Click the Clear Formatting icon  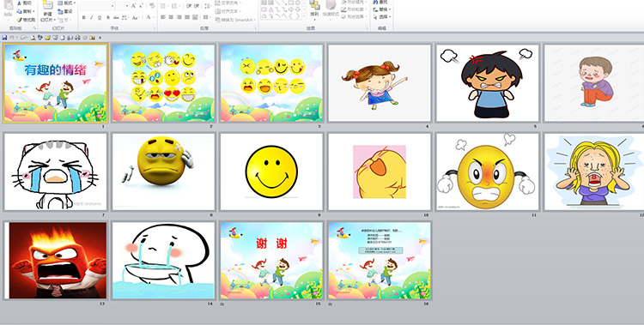[x=151, y=5]
